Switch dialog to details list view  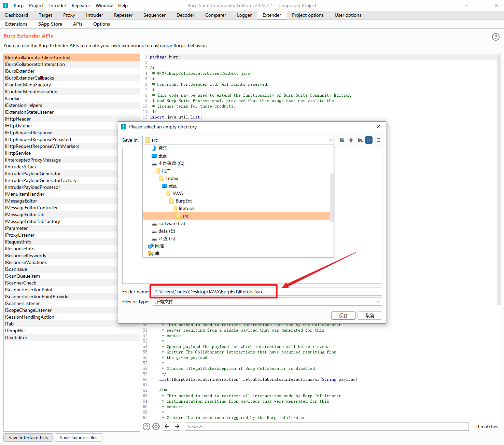click(x=378, y=140)
